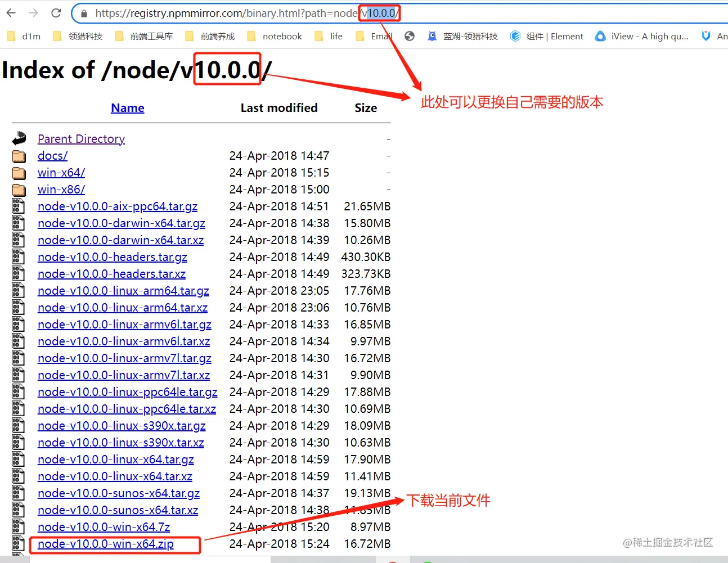Click the back navigation arrow icon
This screenshot has width=728, height=563.
[x=10, y=13]
